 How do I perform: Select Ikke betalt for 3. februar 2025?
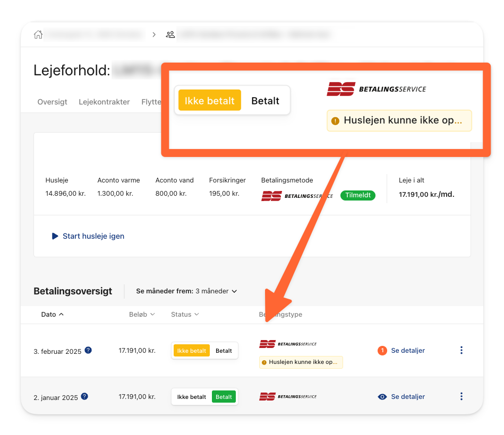point(192,351)
